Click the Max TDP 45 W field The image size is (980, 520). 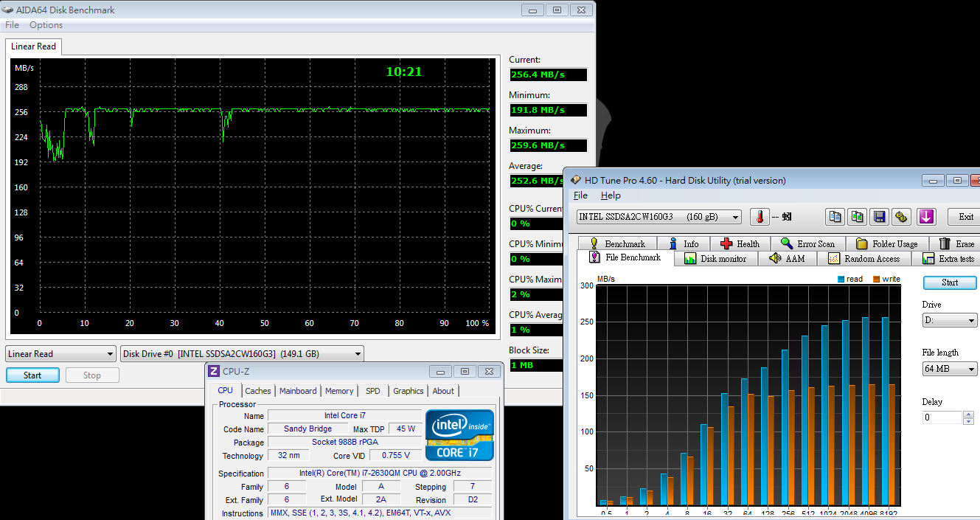(406, 429)
